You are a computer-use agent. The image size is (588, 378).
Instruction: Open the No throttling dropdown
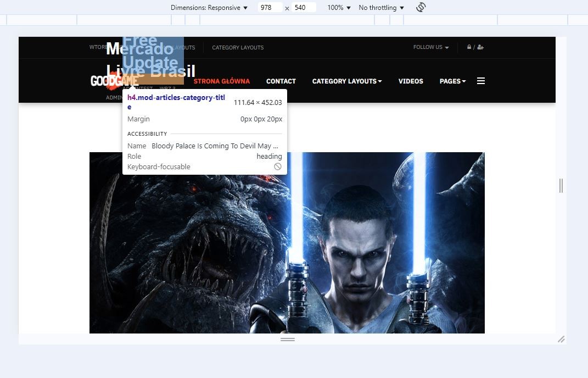381,8
